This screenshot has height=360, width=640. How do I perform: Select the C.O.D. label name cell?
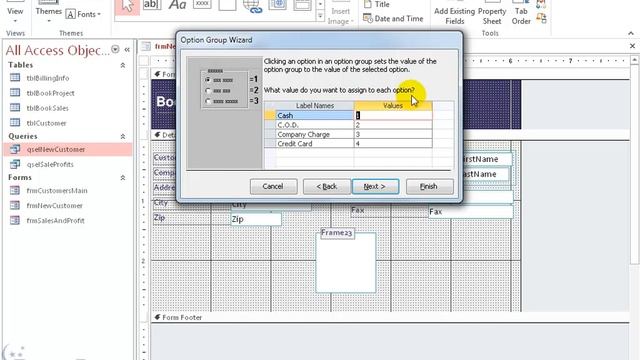315,125
